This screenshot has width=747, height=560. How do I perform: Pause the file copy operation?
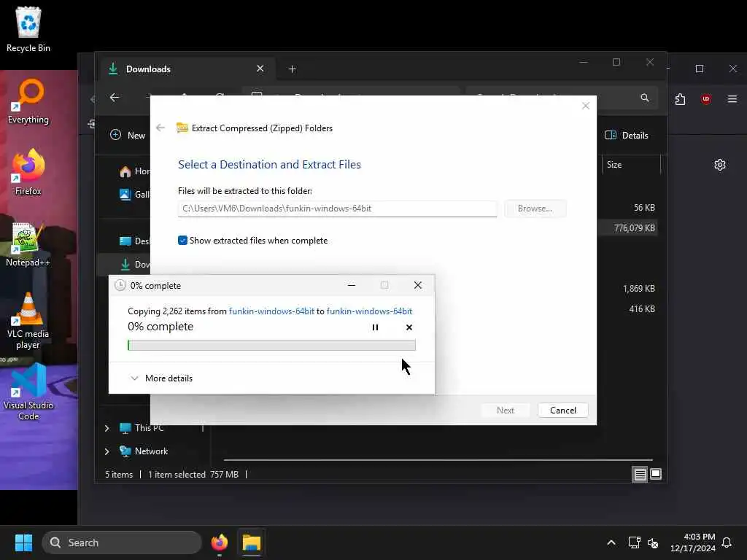point(376,327)
